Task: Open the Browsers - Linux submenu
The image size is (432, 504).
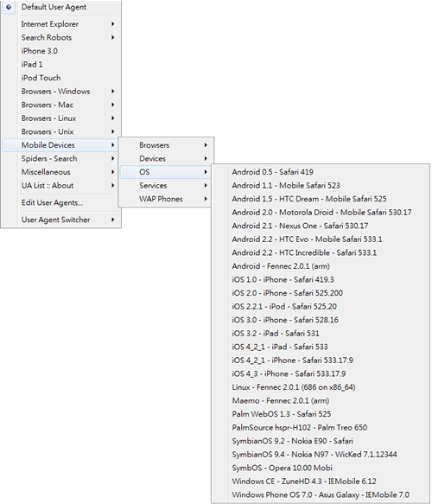Action: click(x=61, y=118)
